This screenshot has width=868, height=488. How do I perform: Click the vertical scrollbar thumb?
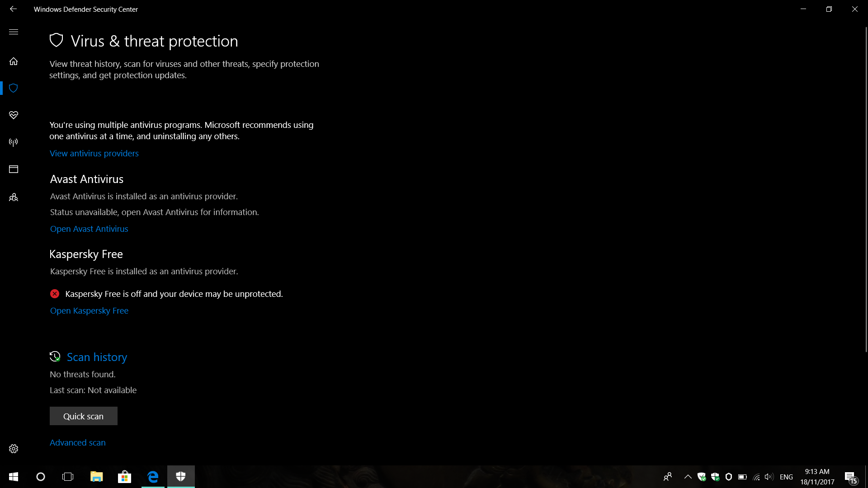pyautogui.click(x=866, y=190)
